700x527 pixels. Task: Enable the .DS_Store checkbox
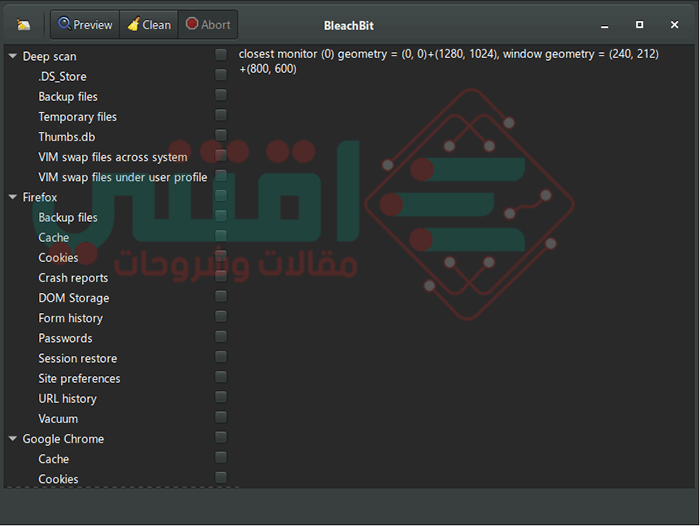pos(221,75)
